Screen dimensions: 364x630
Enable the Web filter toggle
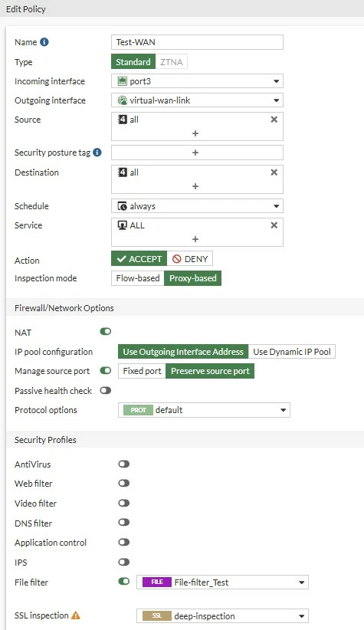point(123,484)
